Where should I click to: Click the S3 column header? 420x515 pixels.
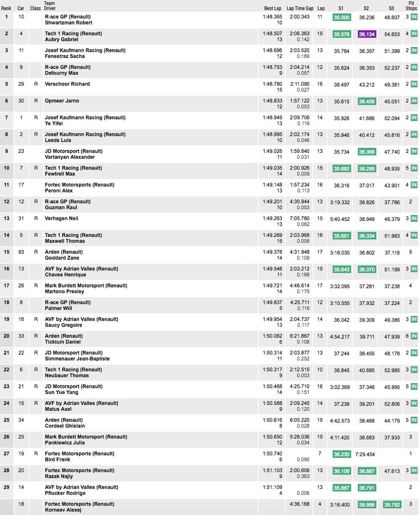click(x=391, y=8)
